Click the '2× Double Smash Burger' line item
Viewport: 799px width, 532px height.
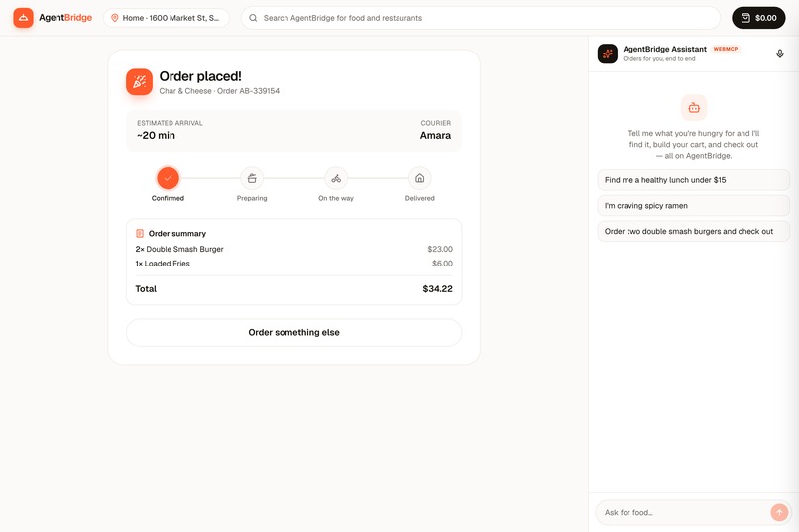coord(179,249)
